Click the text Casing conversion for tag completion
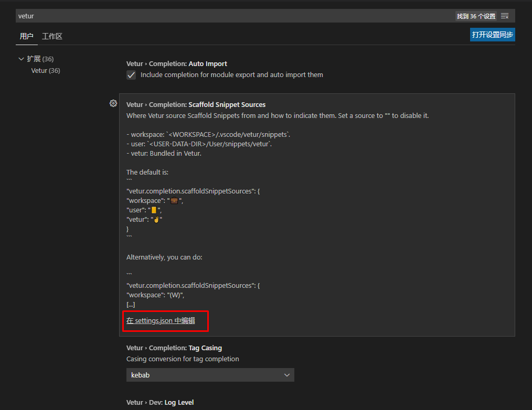Screen dimensions: 532x410 tap(183, 359)
